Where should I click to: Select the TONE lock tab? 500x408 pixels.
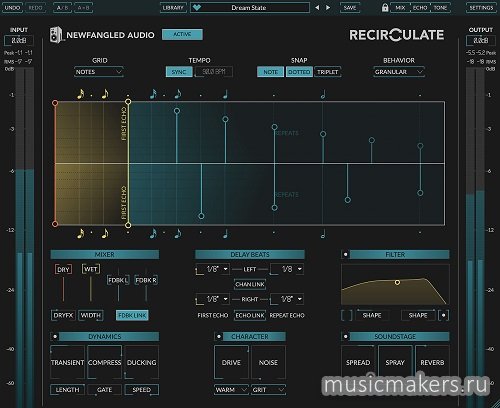point(440,7)
